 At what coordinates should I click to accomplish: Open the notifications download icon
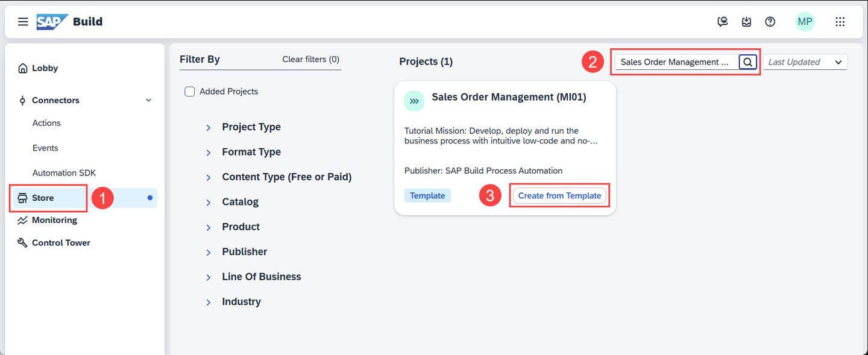pos(746,22)
